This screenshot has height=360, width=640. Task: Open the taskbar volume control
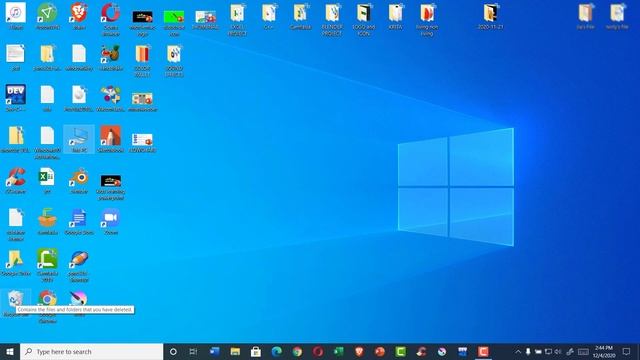click(558, 351)
